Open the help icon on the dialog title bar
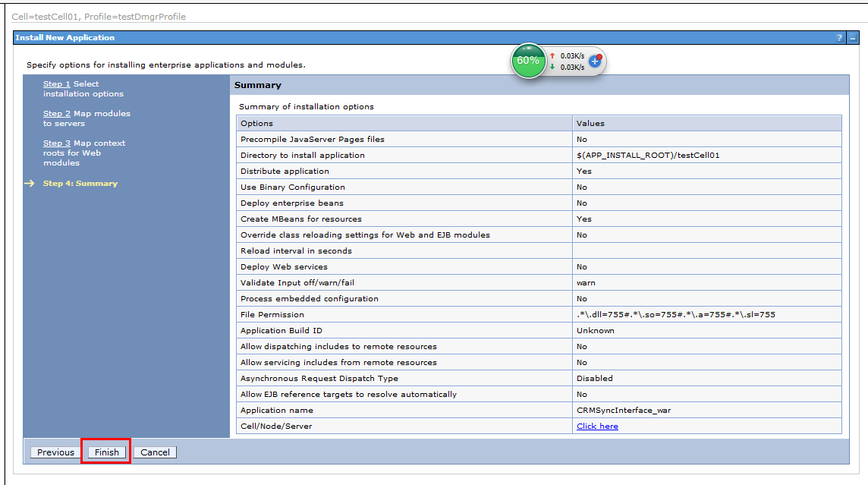868x485 pixels. [839, 37]
